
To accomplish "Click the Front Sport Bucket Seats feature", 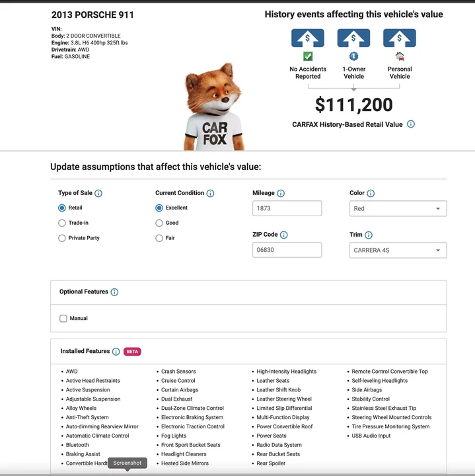I will [x=191, y=445].
